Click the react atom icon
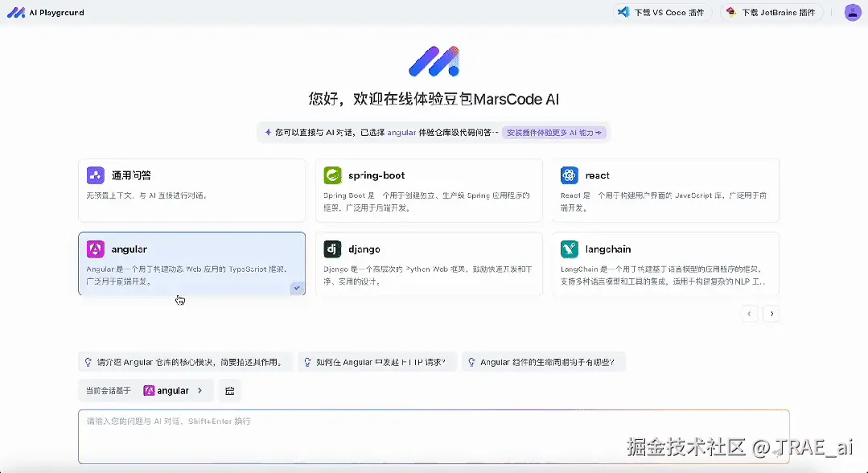Viewport: 868px width, 473px height. pyautogui.click(x=570, y=175)
